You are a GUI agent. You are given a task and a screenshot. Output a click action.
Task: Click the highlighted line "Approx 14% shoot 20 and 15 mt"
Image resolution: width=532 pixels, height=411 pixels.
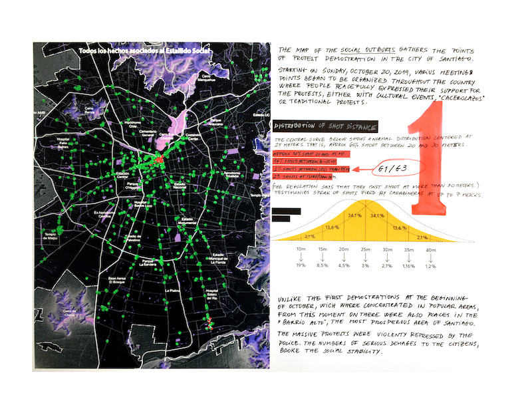click(311, 154)
